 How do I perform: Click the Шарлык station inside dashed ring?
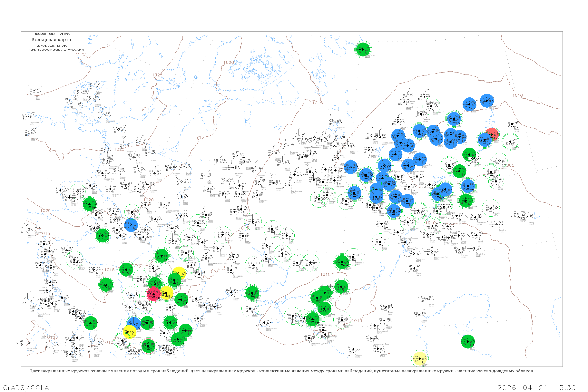coord(491,208)
